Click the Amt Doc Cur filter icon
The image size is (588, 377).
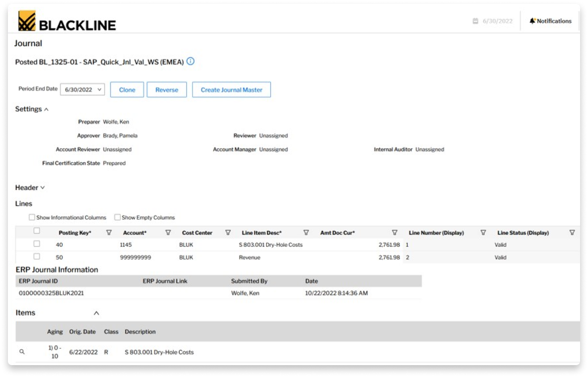click(x=394, y=233)
